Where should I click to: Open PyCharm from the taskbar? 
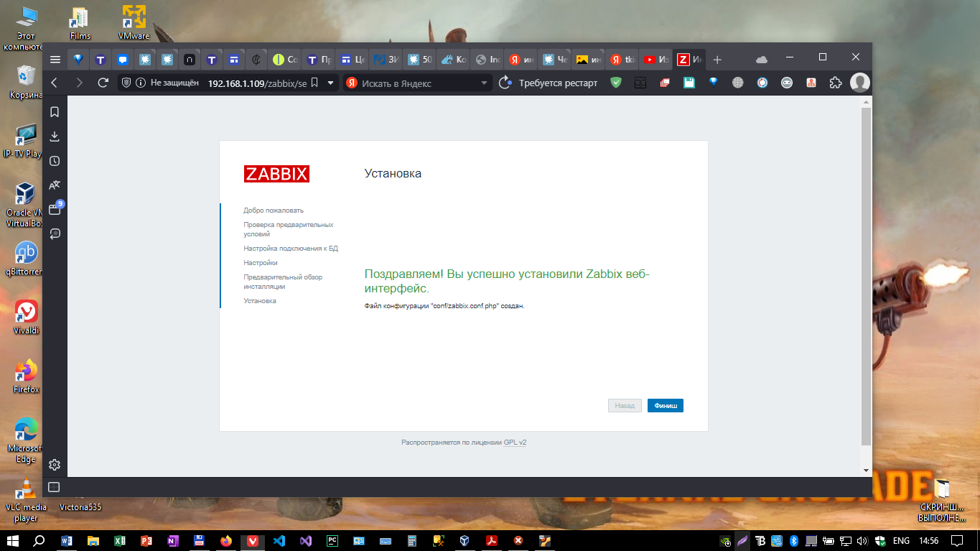(x=332, y=540)
